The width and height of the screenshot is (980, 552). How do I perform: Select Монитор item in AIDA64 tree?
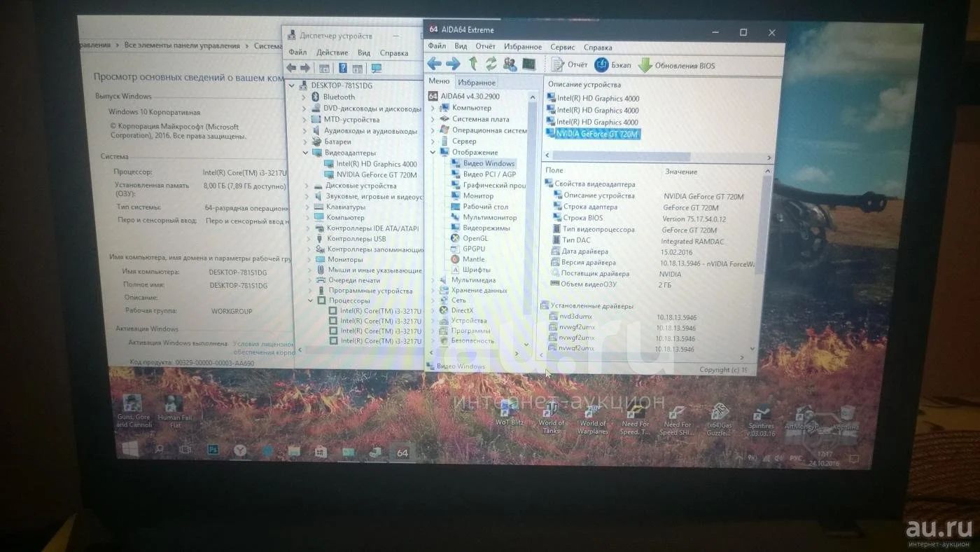click(472, 195)
